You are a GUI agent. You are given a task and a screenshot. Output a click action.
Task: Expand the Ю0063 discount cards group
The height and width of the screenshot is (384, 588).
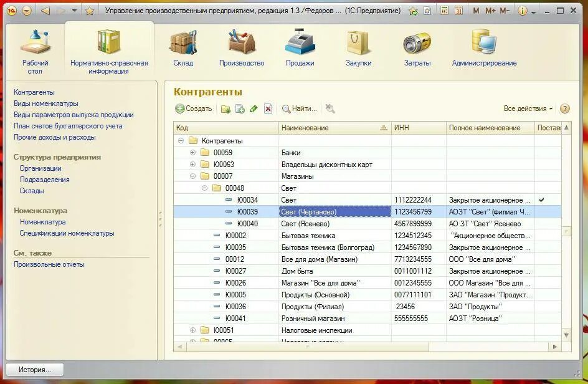coord(192,165)
